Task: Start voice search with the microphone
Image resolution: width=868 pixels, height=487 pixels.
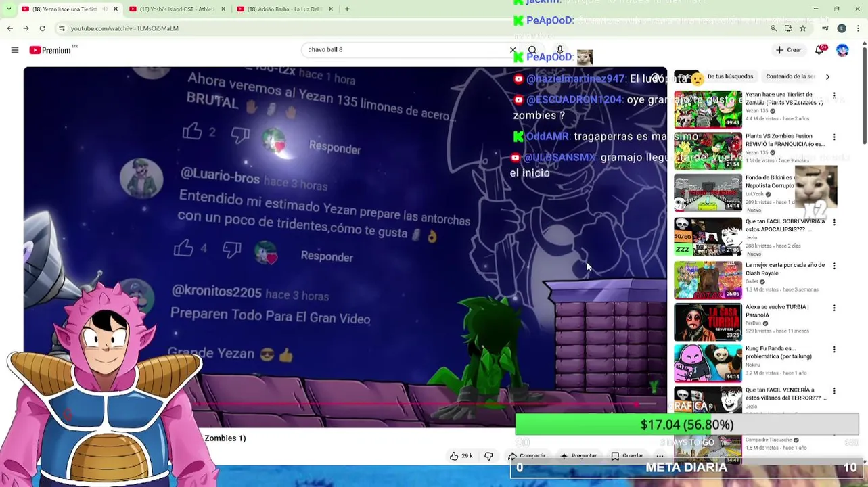Action: [559, 50]
